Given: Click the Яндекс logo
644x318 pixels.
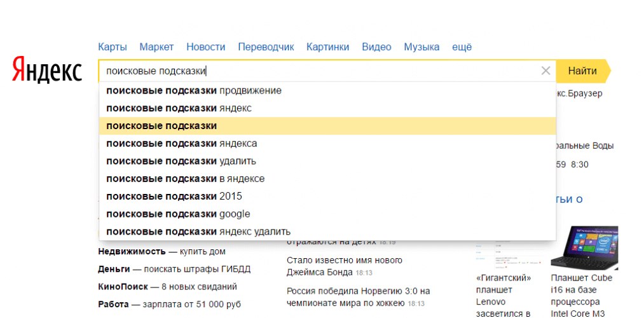Looking at the screenshot, I should coord(47,71).
